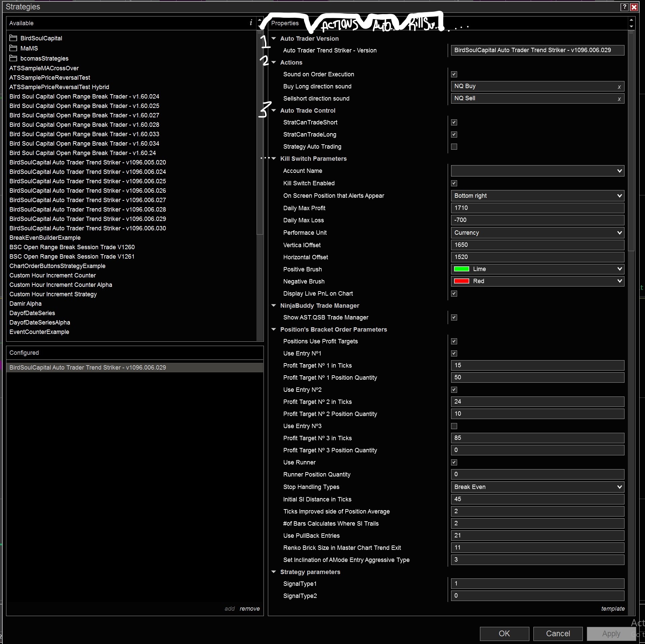This screenshot has width=645, height=644.
Task: Select ChartOrderButtonsStrategyExample
Action: point(57,266)
